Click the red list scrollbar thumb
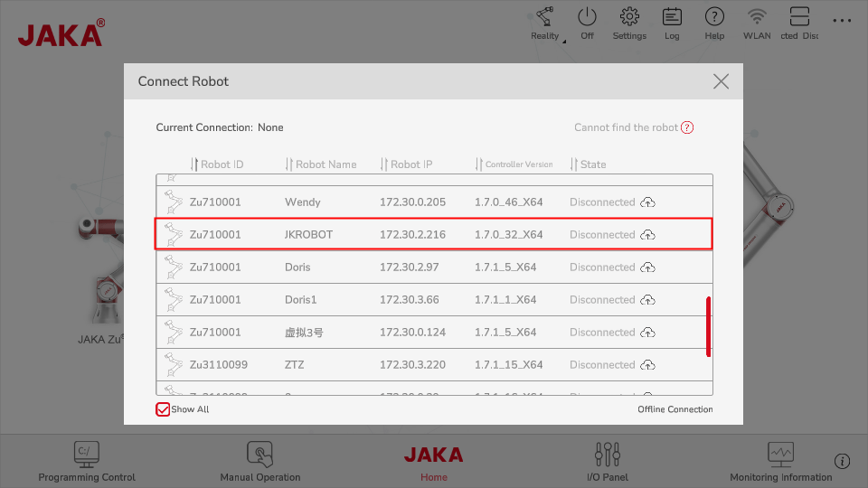868x488 pixels. pyautogui.click(x=709, y=327)
